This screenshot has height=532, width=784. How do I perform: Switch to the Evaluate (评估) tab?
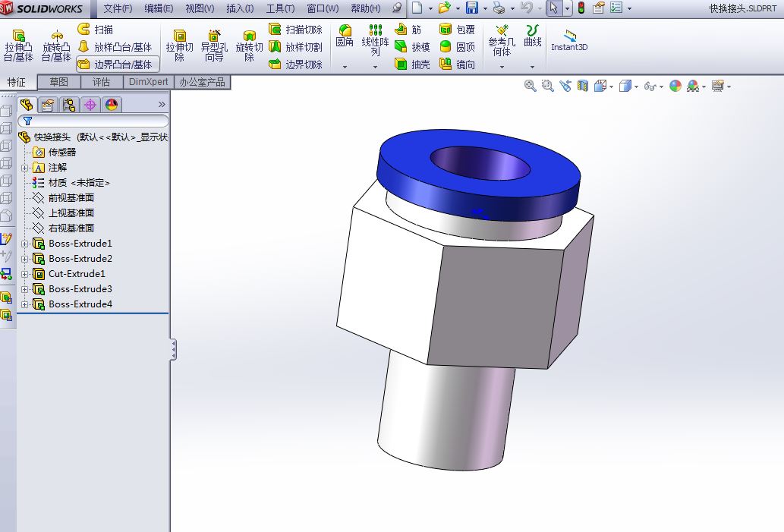tap(101, 82)
